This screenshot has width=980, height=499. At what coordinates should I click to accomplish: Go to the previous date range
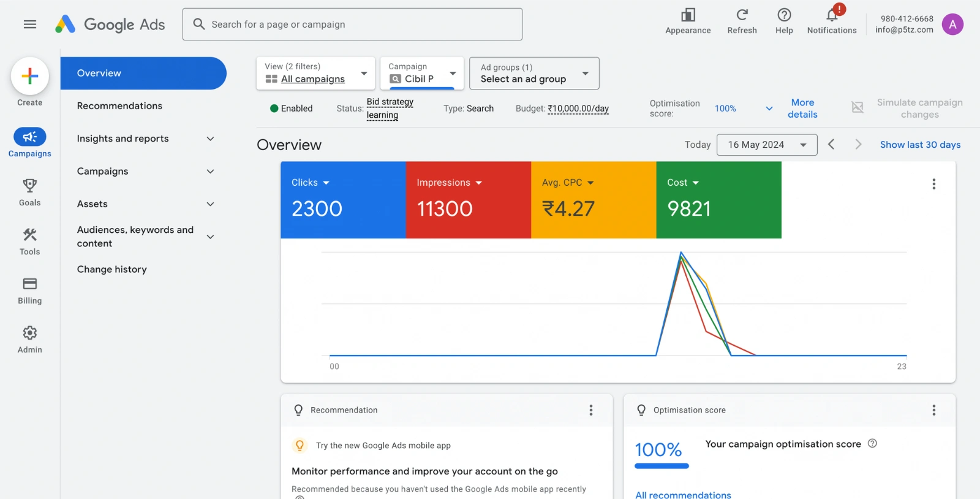(831, 145)
